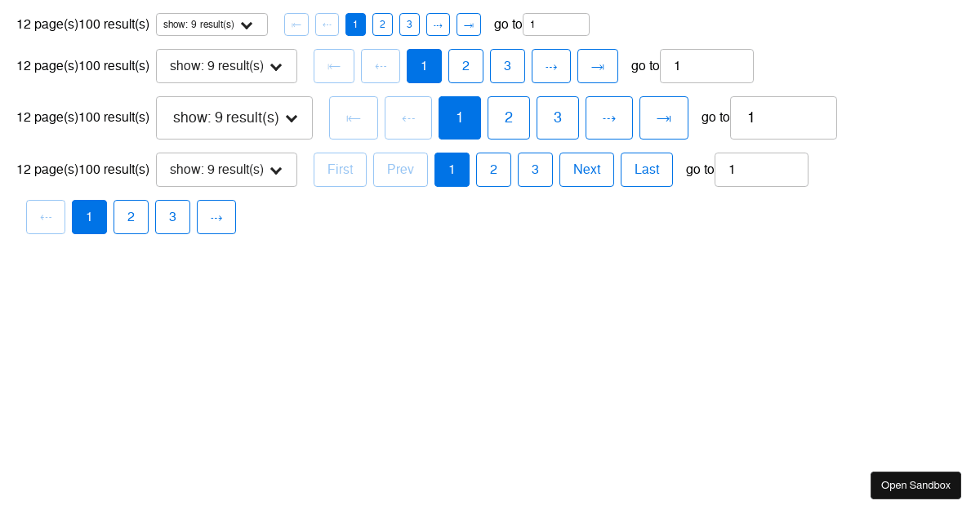Image resolution: width=980 pixels, height=514 pixels.
Task: Select page 3 in smallest pagination row
Action: [x=409, y=24]
